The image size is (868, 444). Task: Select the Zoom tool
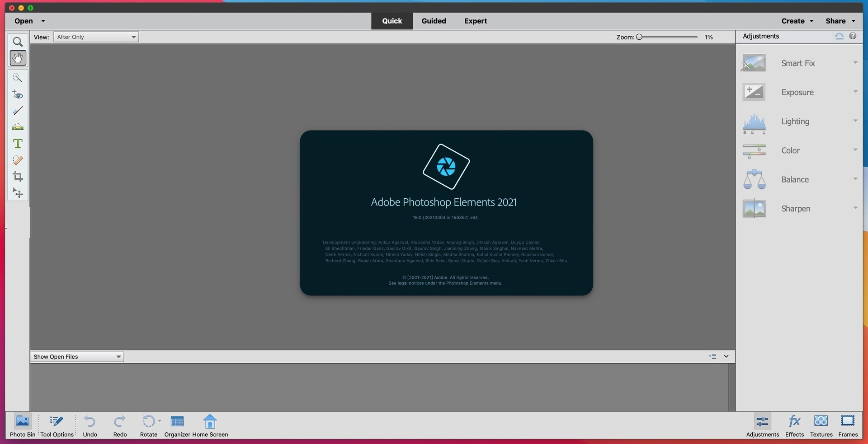pos(18,42)
